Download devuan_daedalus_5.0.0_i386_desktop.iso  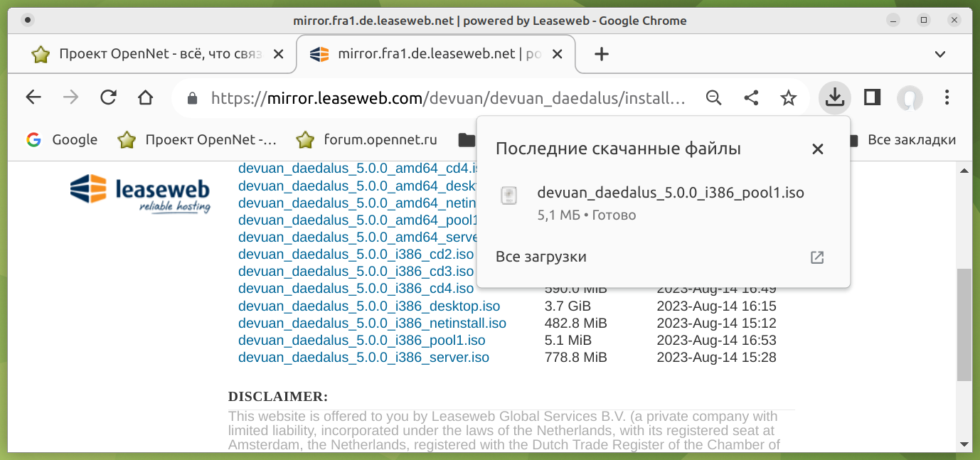click(x=369, y=306)
